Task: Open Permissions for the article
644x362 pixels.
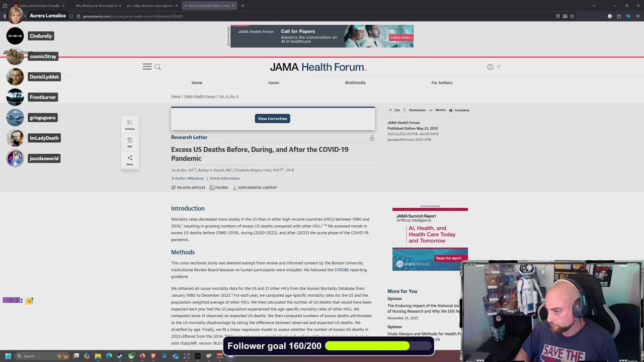Action: tap(414, 110)
